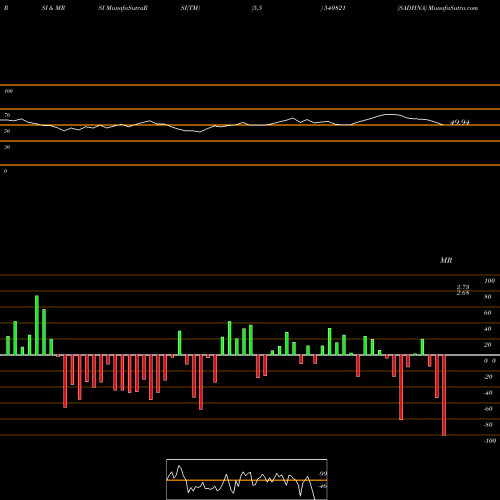Click the MR right-axis label 60

pos(488,313)
